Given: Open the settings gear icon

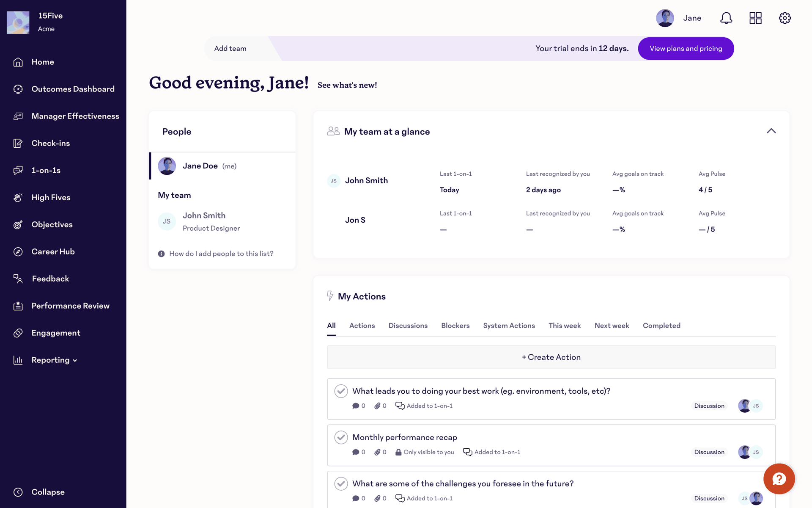Looking at the screenshot, I should pos(785,18).
